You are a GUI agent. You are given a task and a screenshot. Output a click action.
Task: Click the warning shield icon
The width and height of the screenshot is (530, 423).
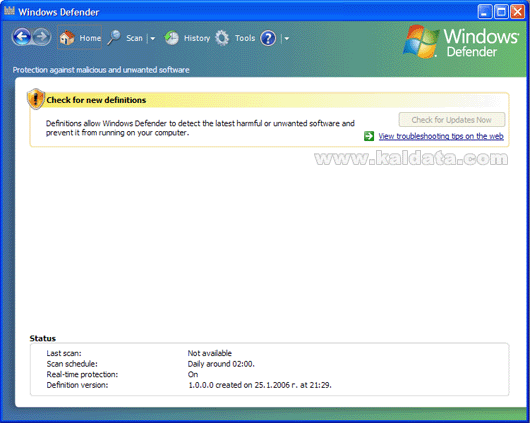coord(36,99)
